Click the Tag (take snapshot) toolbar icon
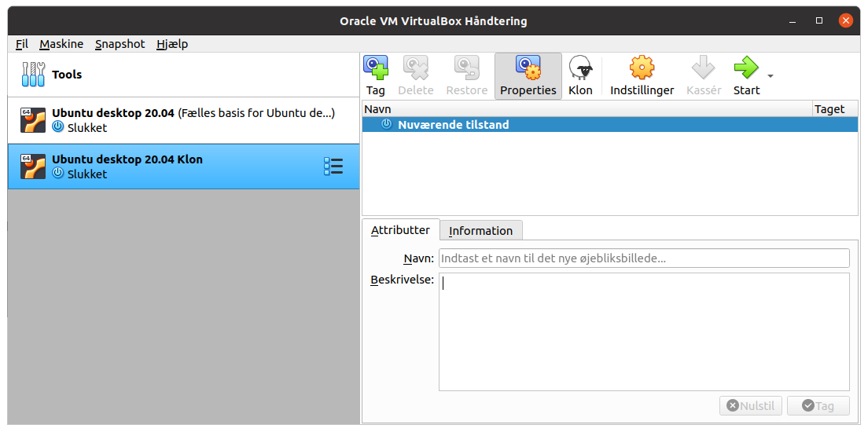The width and height of the screenshot is (868, 432). 375,68
